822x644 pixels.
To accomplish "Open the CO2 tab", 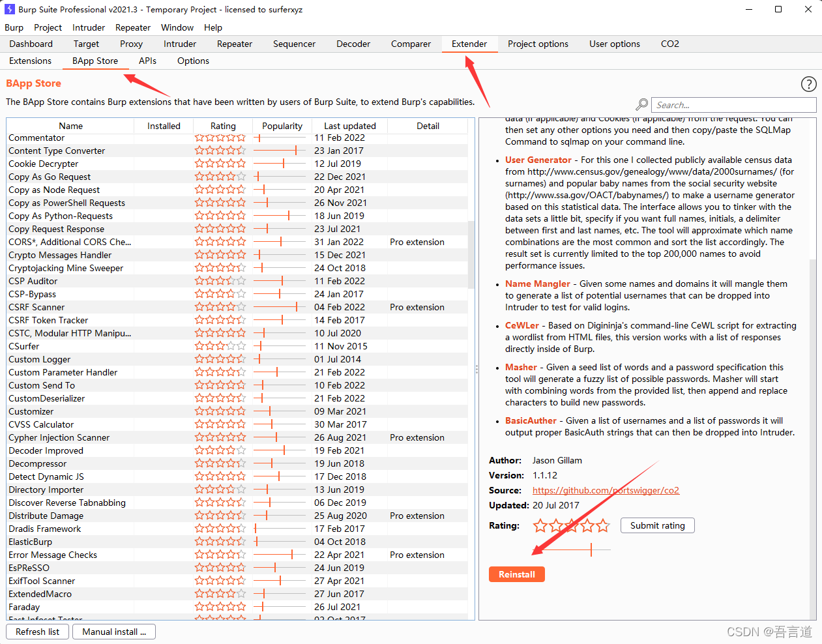I will click(x=670, y=44).
